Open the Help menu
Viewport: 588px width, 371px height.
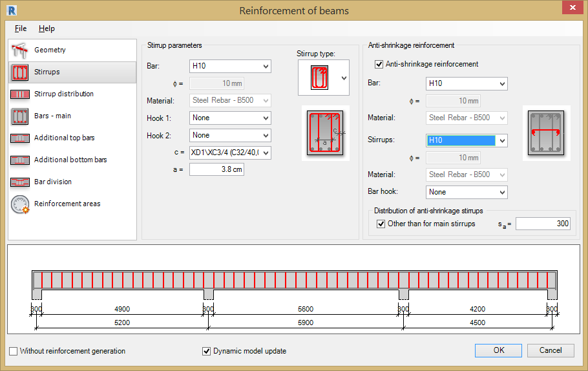point(47,28)
